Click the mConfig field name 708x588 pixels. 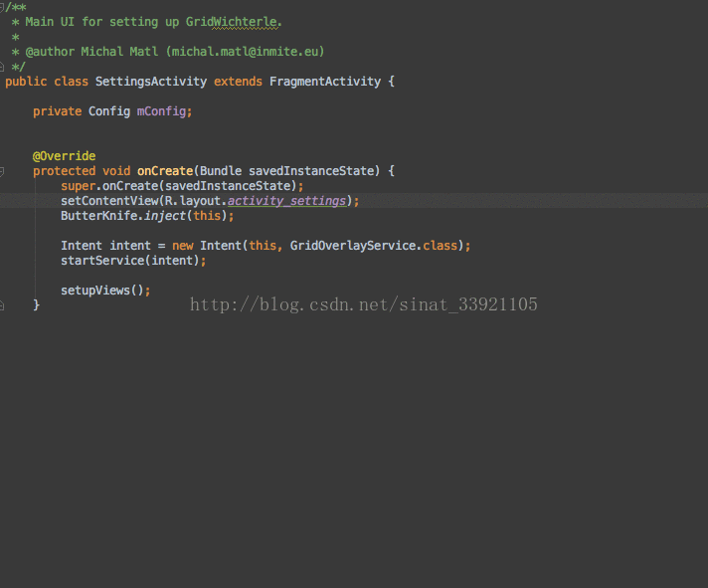tap(162, 111)
